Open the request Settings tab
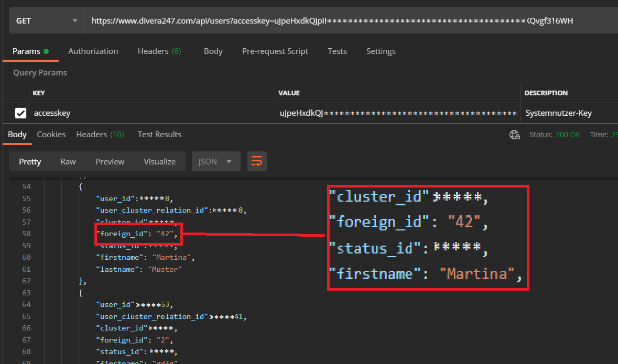This screenshot has height=364, width=618. 381,51
